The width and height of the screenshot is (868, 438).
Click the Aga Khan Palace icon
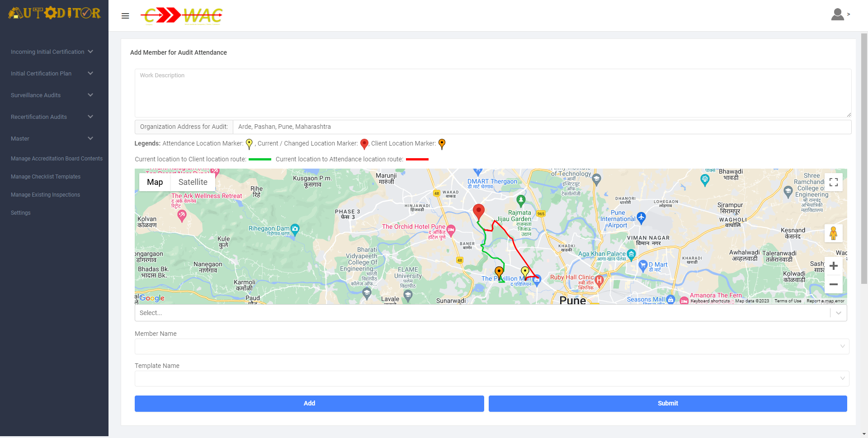[631, 254]
